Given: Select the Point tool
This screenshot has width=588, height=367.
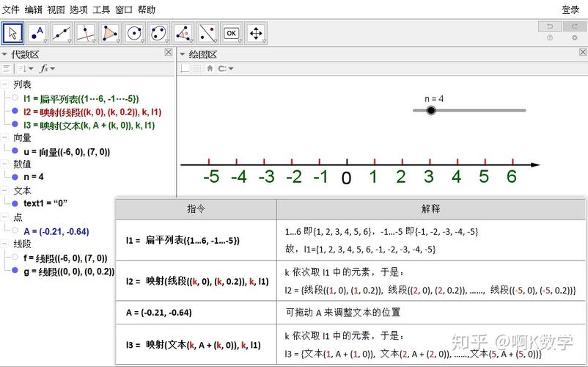Looking at the screenshot, I should click(x=37, y=34).
